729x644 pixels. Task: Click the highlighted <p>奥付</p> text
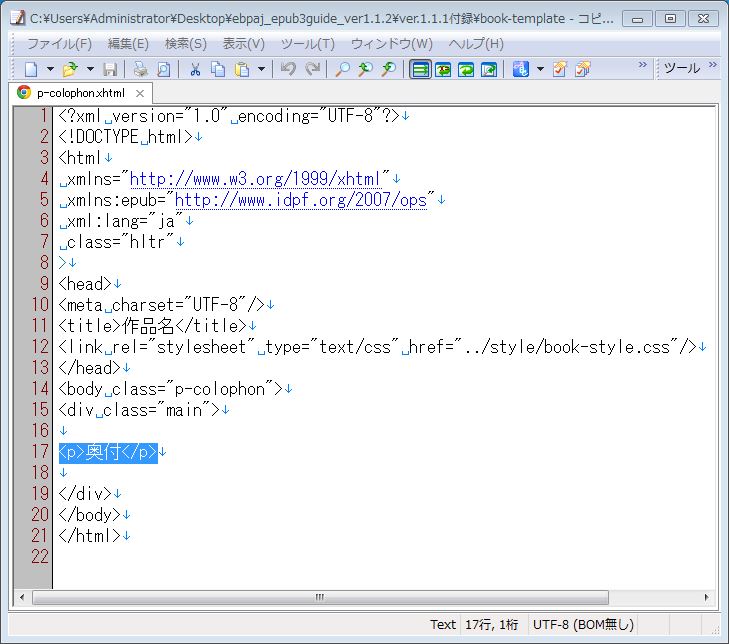point(108,452)
